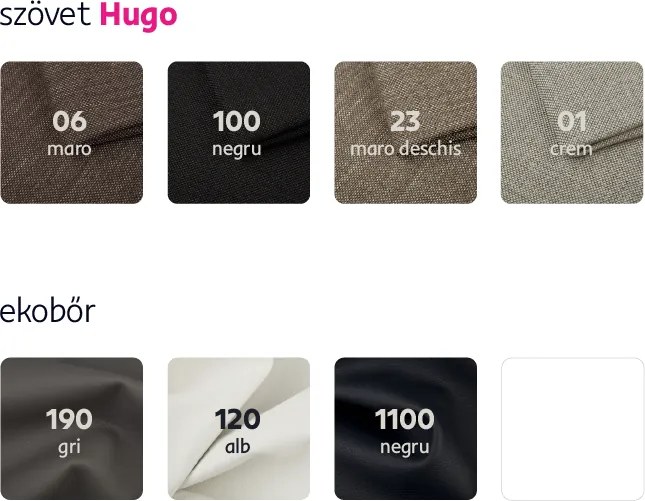This screenshot has width=645, height=501.
Task: Click the dark number 120 label
Action: (237, 419)
